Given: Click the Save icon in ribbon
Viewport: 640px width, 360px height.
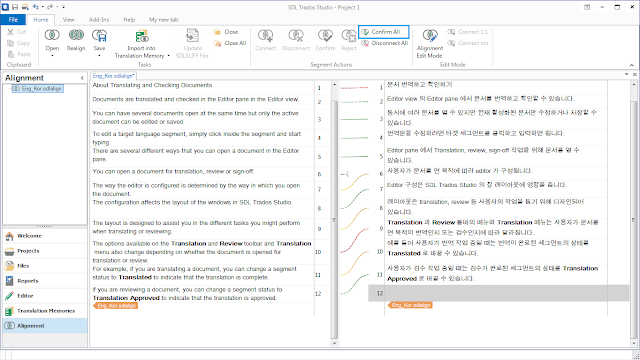Looking at the screenshot, I should (100, 36).
